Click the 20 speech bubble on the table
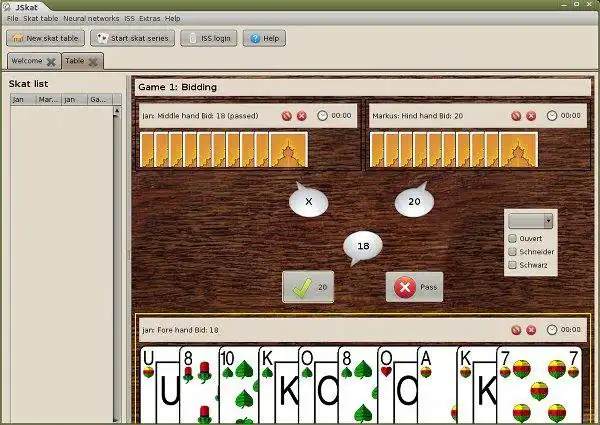600x425 pixels. click(414, 200)
